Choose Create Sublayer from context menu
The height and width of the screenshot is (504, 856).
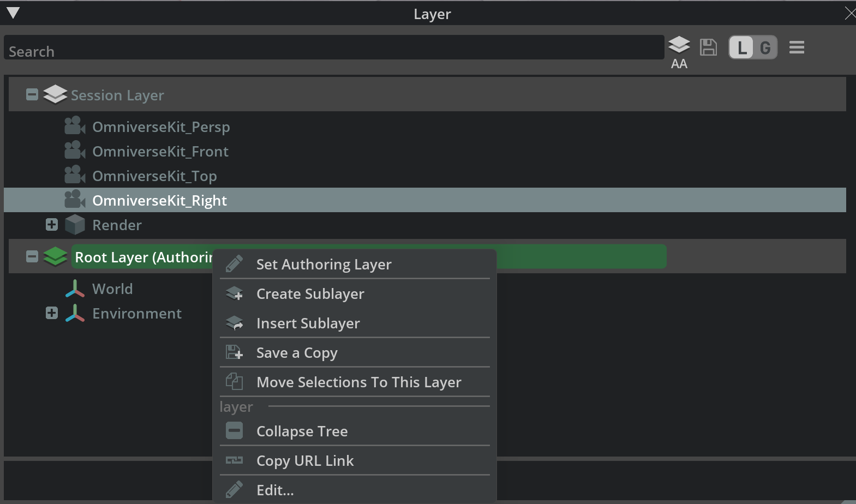coord(310,294)
